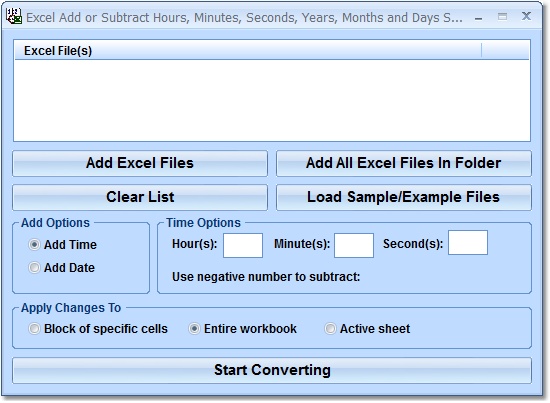Load Sample/Example Files

tap(404, 197)
